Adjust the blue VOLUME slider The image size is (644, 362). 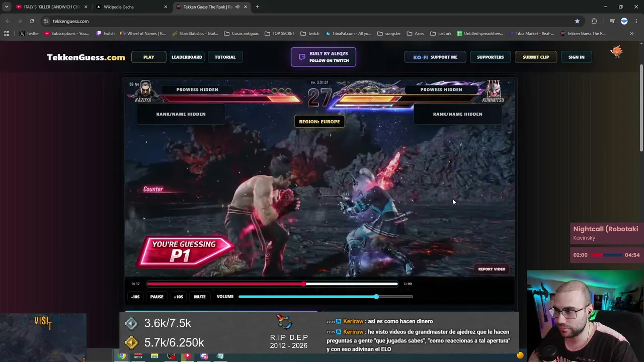click(x=326, y=297)
